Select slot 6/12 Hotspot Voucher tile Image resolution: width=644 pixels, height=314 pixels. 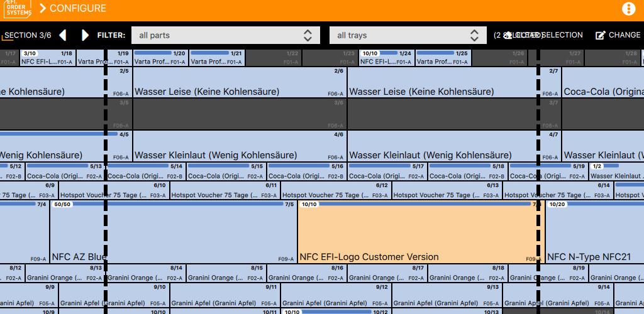point(336,191)
